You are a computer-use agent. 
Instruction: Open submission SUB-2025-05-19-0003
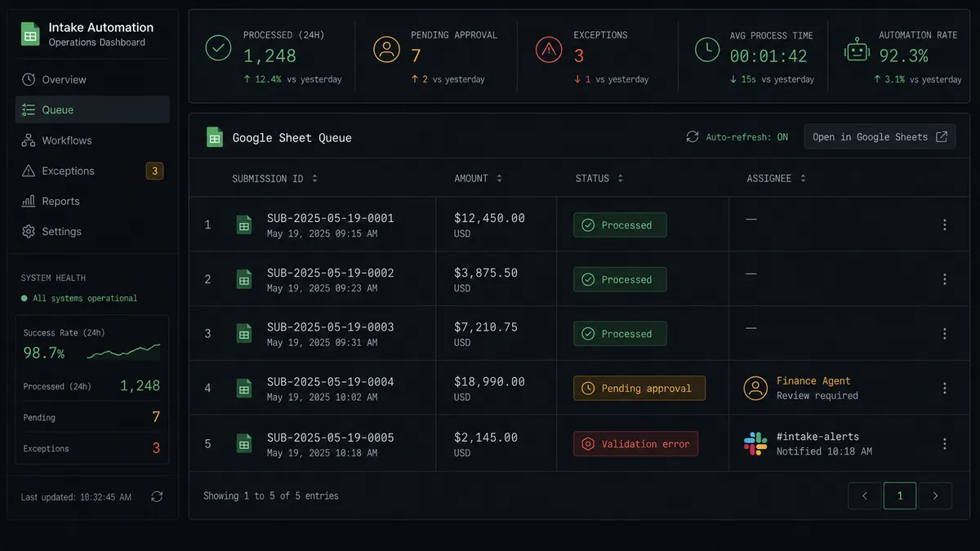point(330,327)
